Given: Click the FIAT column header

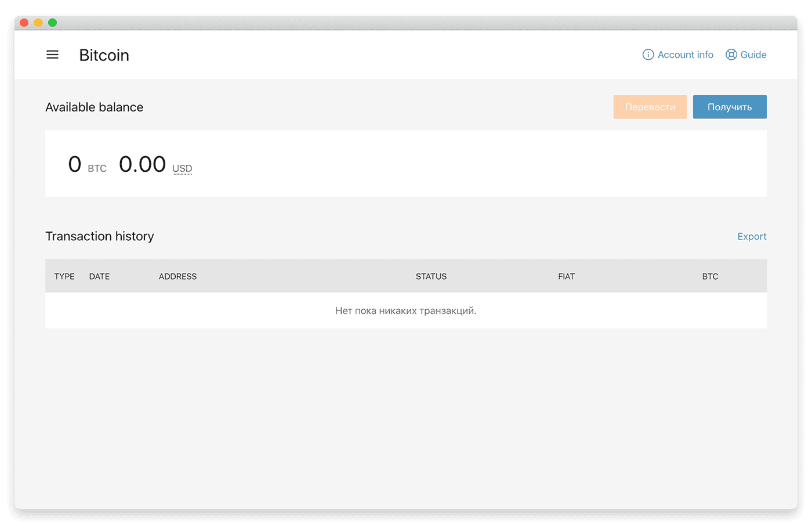Looking at the screenshot, I should [x=566, y=276].
